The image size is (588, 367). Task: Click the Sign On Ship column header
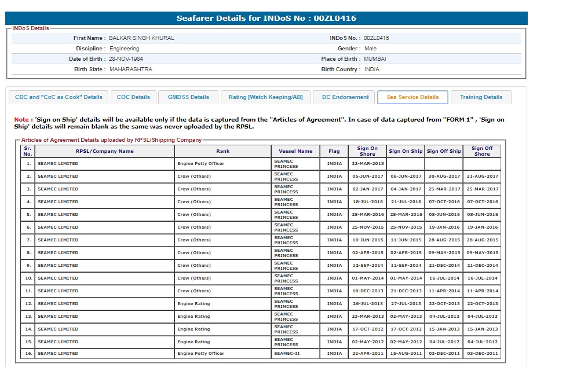click(406, 151)
